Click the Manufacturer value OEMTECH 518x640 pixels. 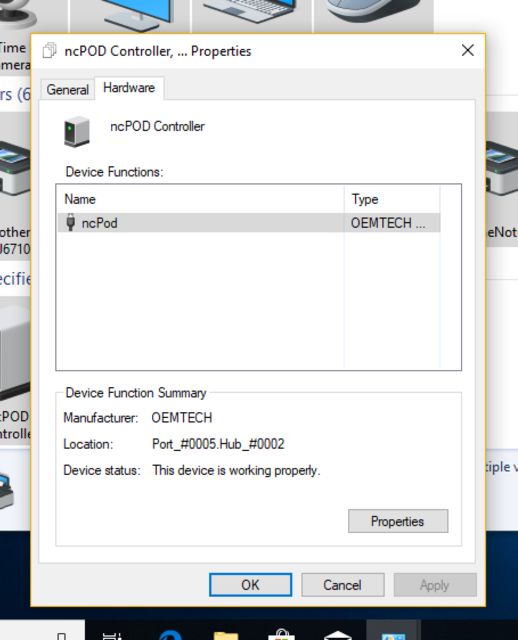pyautogui.click(x=182, y=418)
